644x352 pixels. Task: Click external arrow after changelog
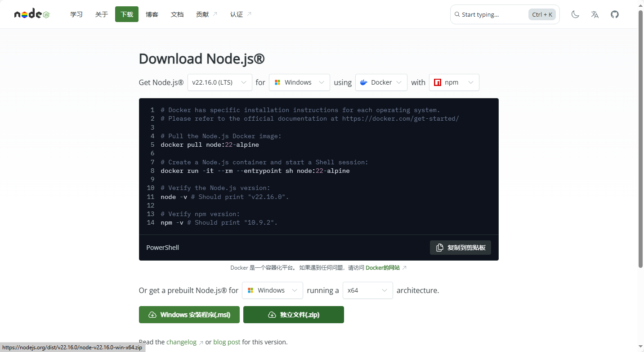coord(201,343)
